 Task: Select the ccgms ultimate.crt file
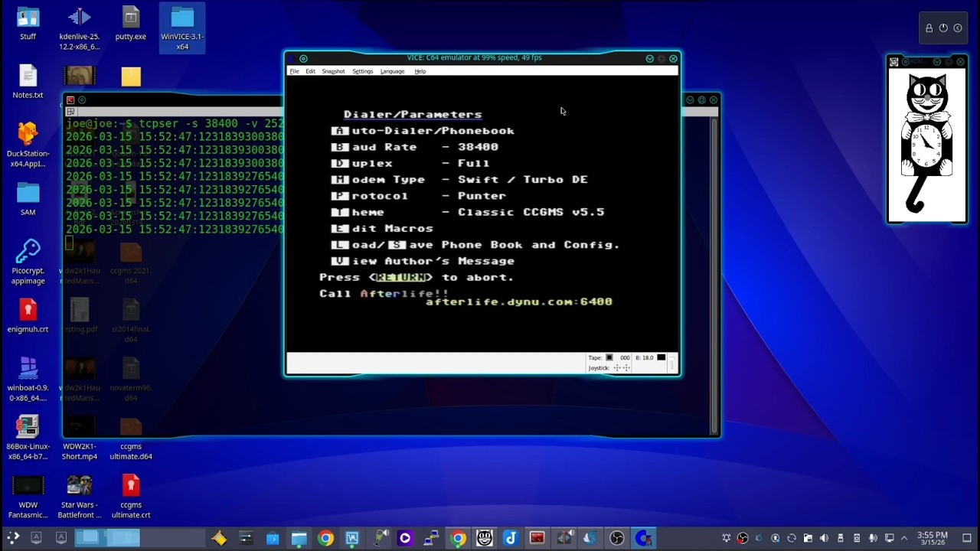(131, 497)
